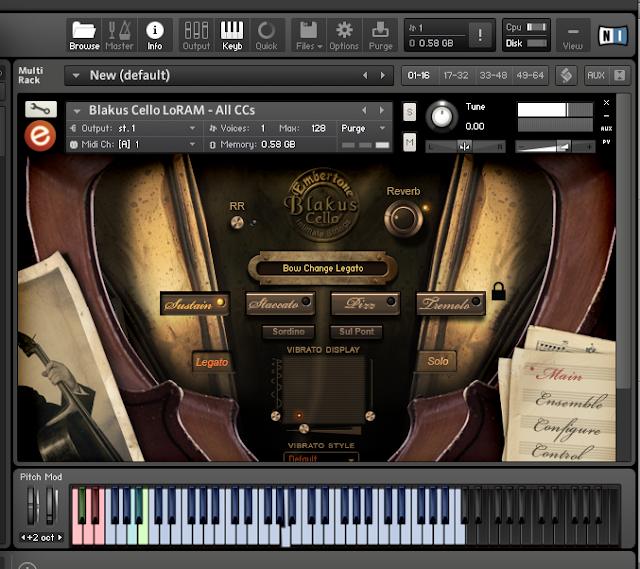The image size is (640, 569).
Task: Switch to rack page 01-16
Action: click(419, 76)
